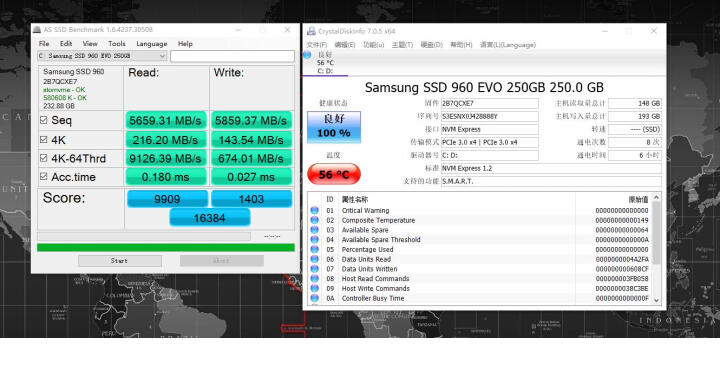Open the Language menu in CrystalDiskInfo
Viewport: 720px width, 390px height.
pyautogui.click(x=508, y=45)
